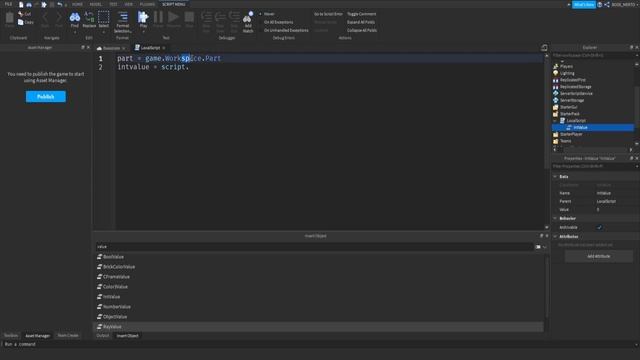
Task: Click the Format Selection icon
Action: [x=122, y=17]
